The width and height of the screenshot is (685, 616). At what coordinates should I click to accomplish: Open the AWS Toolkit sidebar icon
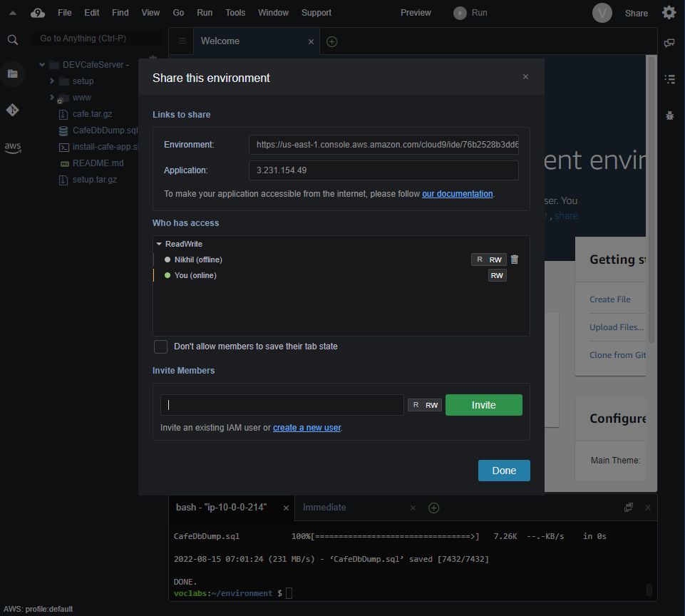13,148
